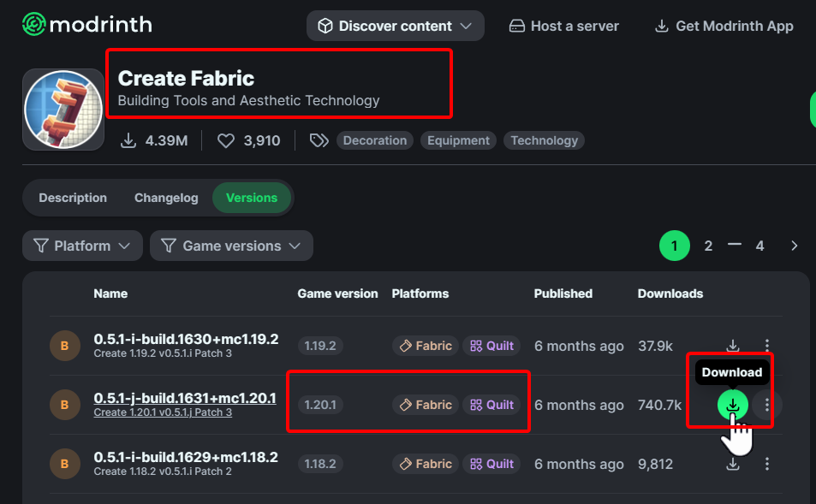Click the Fabric tag in 1.18.2 row
This screenshot has width=816, height=504.
pyautogui.click(x=426, y=464)
